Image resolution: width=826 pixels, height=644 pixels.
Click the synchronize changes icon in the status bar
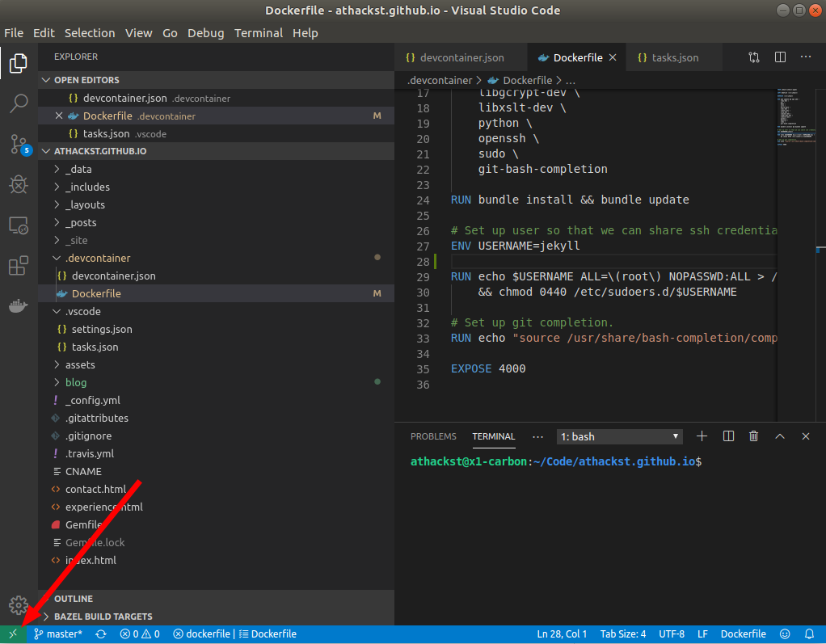101,634
